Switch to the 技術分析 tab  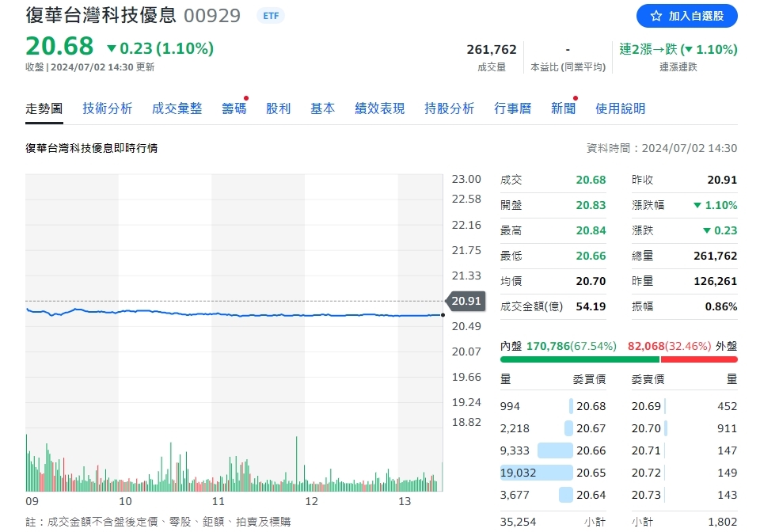108,108
